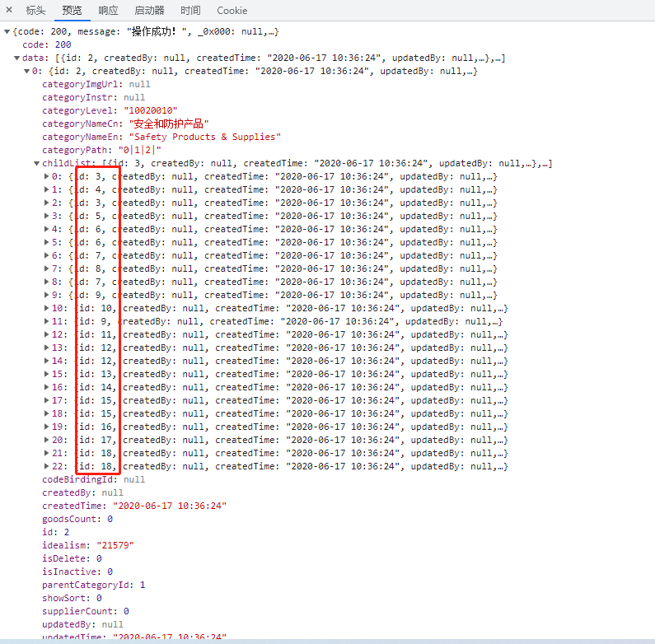Close the network request details panel
Image resolution: width=655 pixels, height=644 pixels.
coord(9,10)
